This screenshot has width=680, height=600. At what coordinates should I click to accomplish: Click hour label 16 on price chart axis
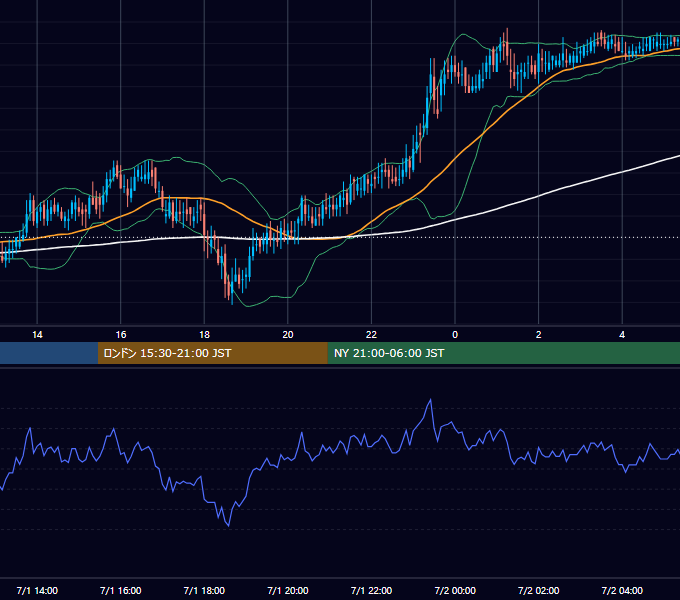tap(121, 335)
